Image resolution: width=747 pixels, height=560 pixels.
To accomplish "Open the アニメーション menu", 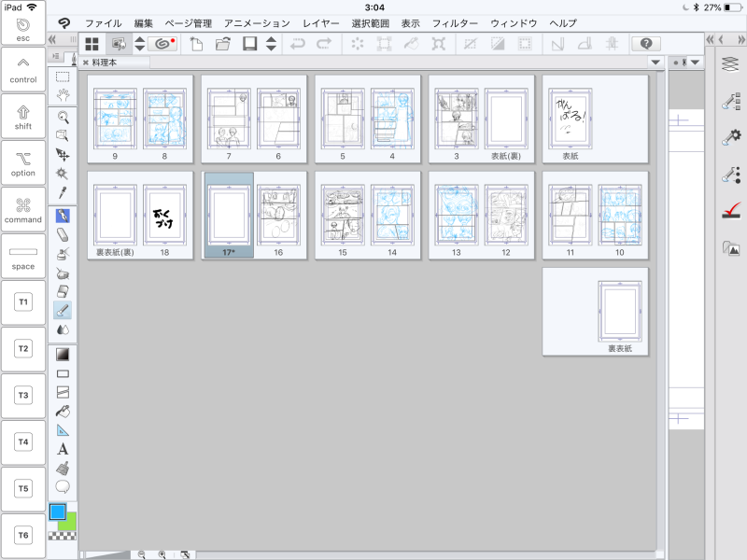I will coord(257,23).
